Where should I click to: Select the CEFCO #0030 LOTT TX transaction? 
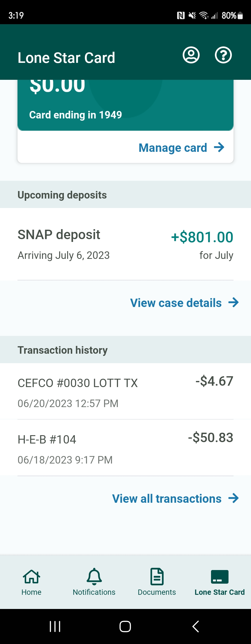click(125, 391)
